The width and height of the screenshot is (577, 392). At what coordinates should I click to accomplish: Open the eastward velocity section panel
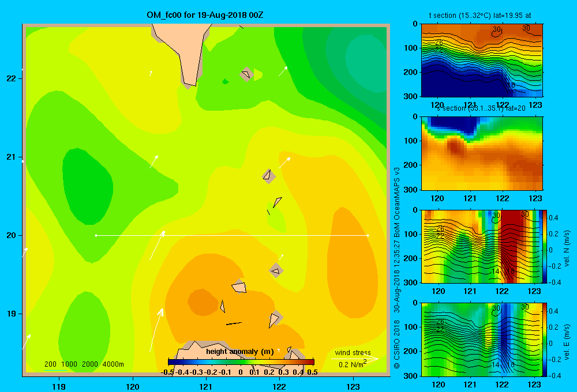(x=482, y=340)
